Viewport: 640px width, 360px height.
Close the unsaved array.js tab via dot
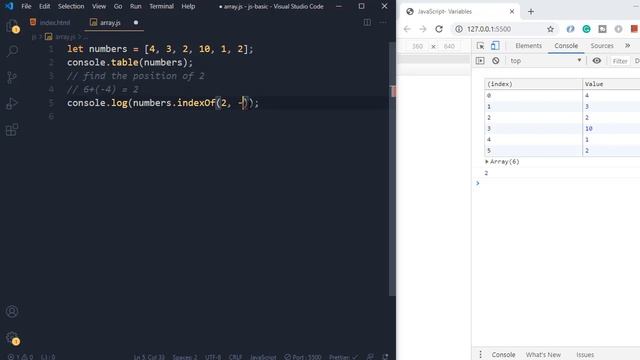click(136, 22)
